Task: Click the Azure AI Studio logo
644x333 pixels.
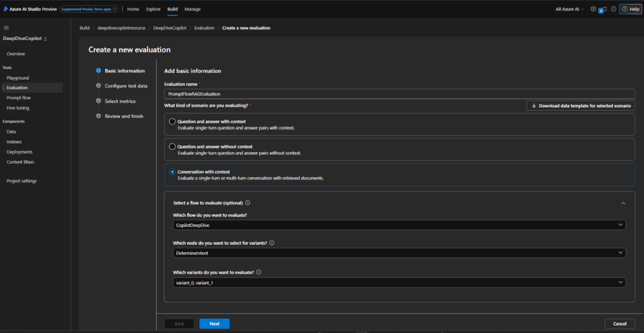Action: pos(6,9)
